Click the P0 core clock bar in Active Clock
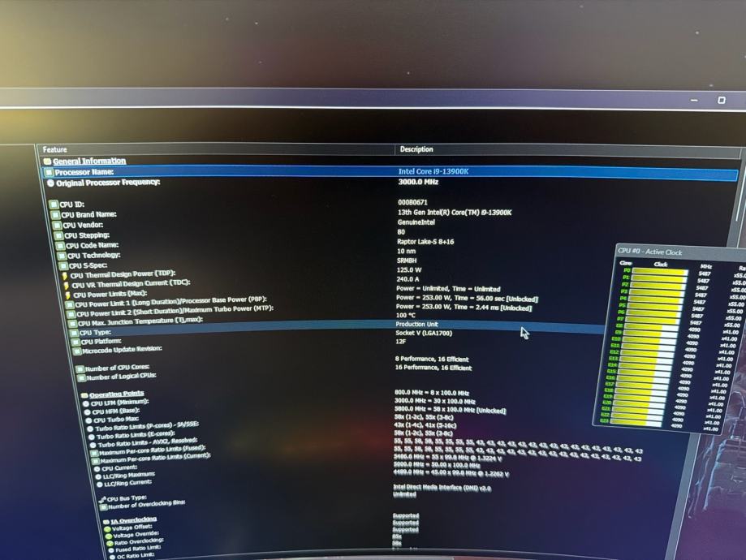 click(x=660, y=272)
